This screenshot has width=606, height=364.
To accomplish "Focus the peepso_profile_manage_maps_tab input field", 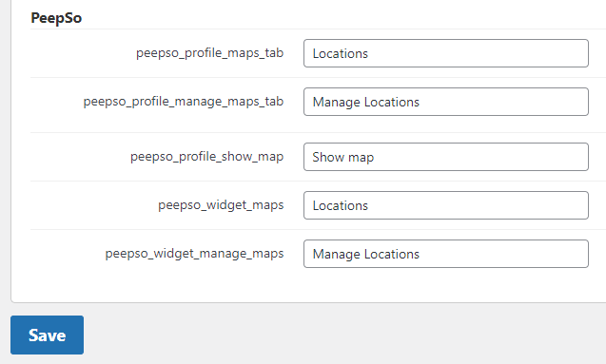I will point(446,102).
